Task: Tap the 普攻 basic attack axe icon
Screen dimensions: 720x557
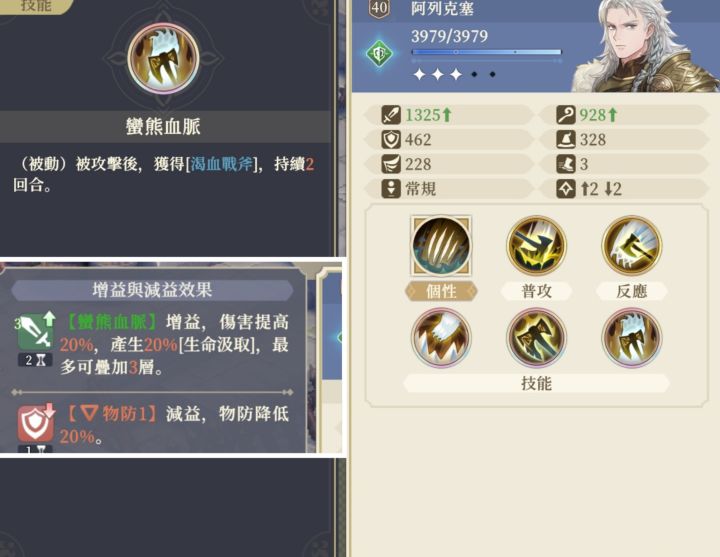Action: point(536,246)
